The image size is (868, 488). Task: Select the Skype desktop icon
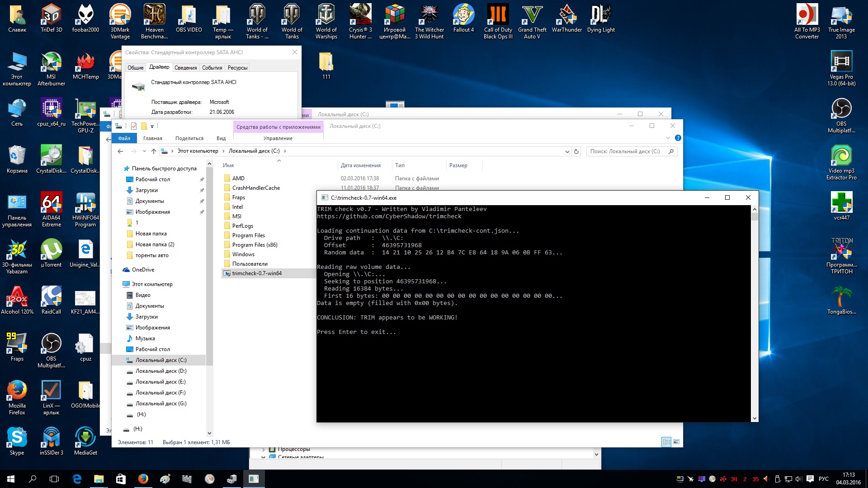click(x=17, y=441)
